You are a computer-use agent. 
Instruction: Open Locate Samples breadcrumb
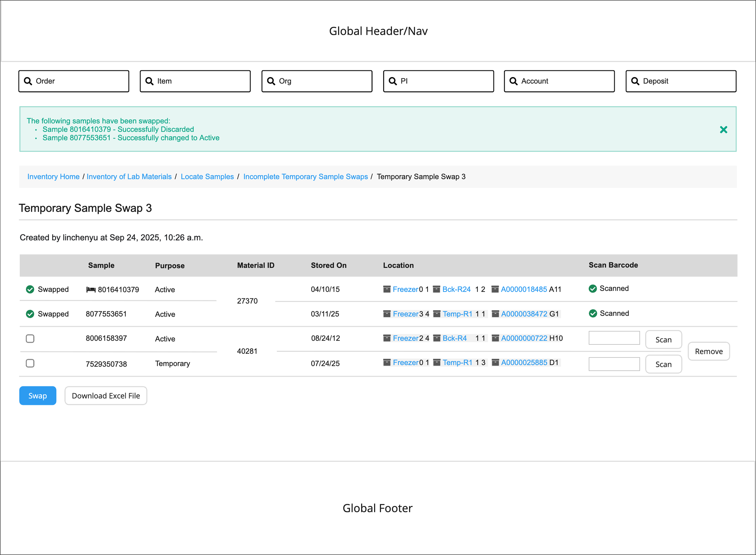coord(207,177)
